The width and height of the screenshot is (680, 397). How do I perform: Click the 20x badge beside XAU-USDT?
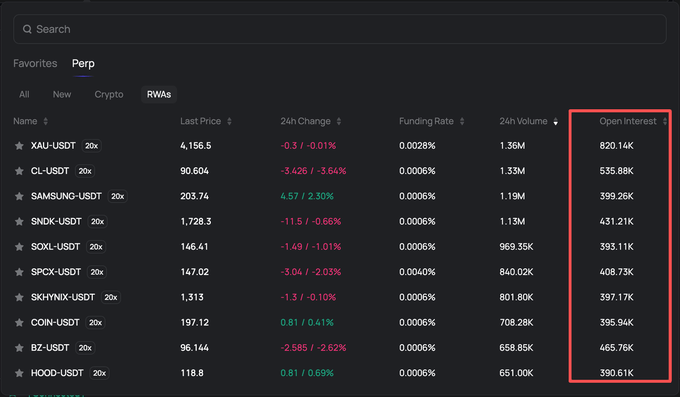click(92, 146)
